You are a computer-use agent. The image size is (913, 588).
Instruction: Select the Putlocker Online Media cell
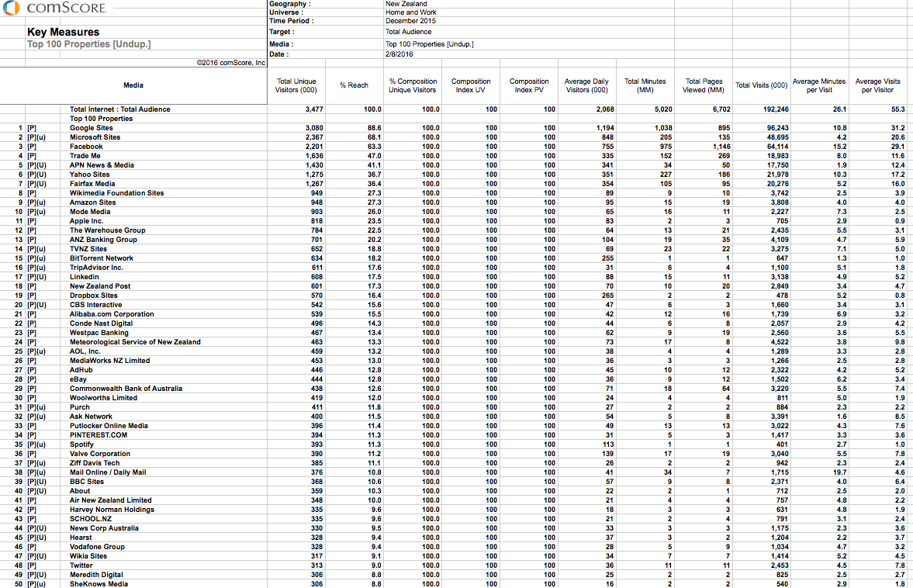(109, 426)
